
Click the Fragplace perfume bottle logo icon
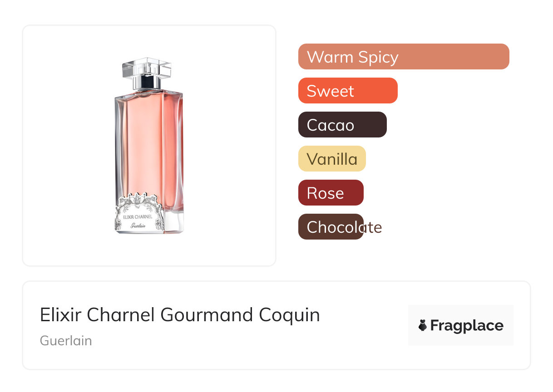click(x=423, y=325)
